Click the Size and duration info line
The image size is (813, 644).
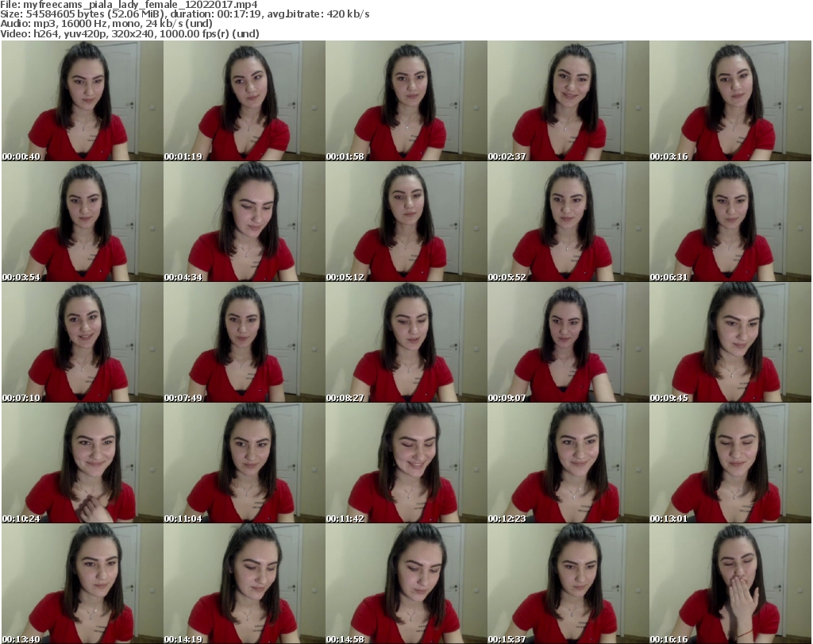coord(185,14)
